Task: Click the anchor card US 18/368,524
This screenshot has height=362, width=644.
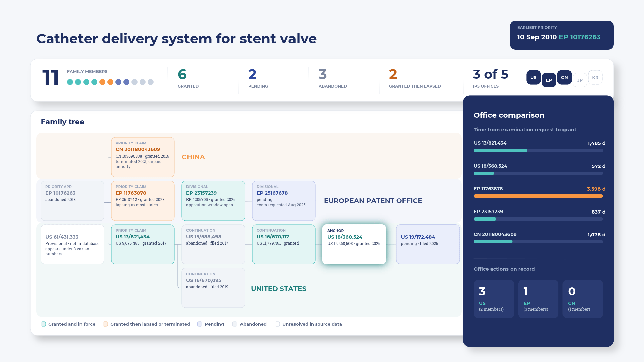Action: click(354, 244)
